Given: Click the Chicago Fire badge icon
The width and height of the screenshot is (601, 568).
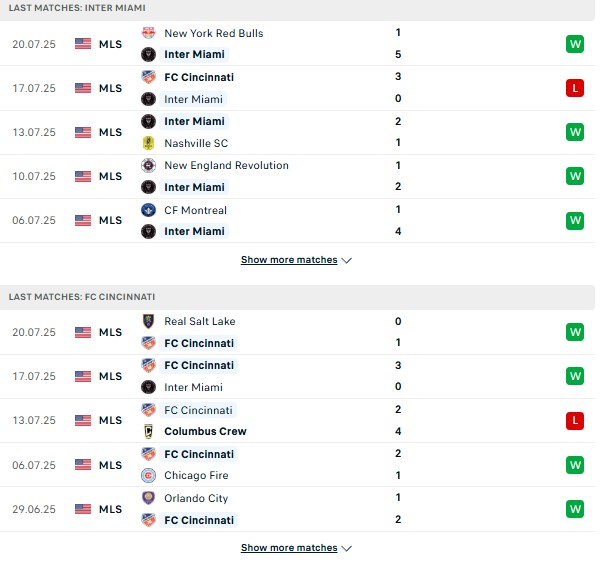Looking at the screenshot, I should coord(148,475).
